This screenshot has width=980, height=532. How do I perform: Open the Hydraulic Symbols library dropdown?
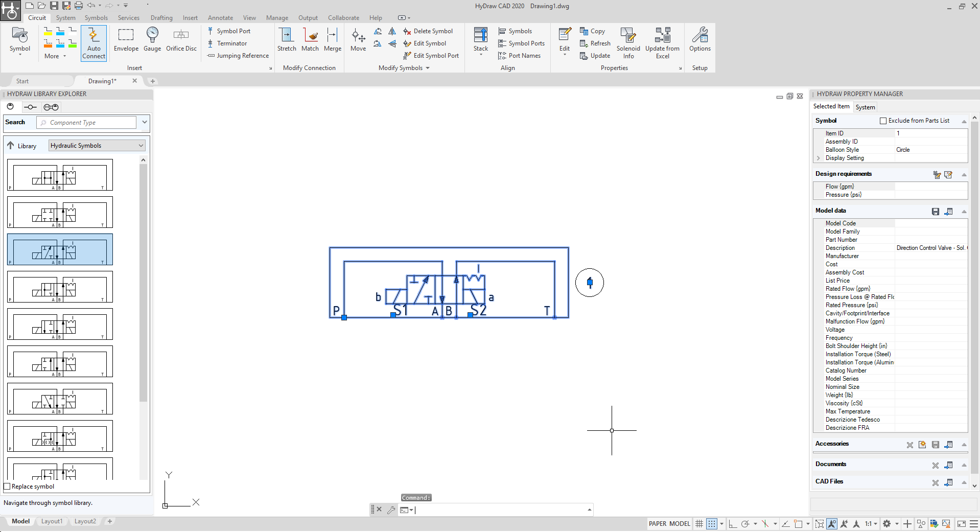[97, 146]
